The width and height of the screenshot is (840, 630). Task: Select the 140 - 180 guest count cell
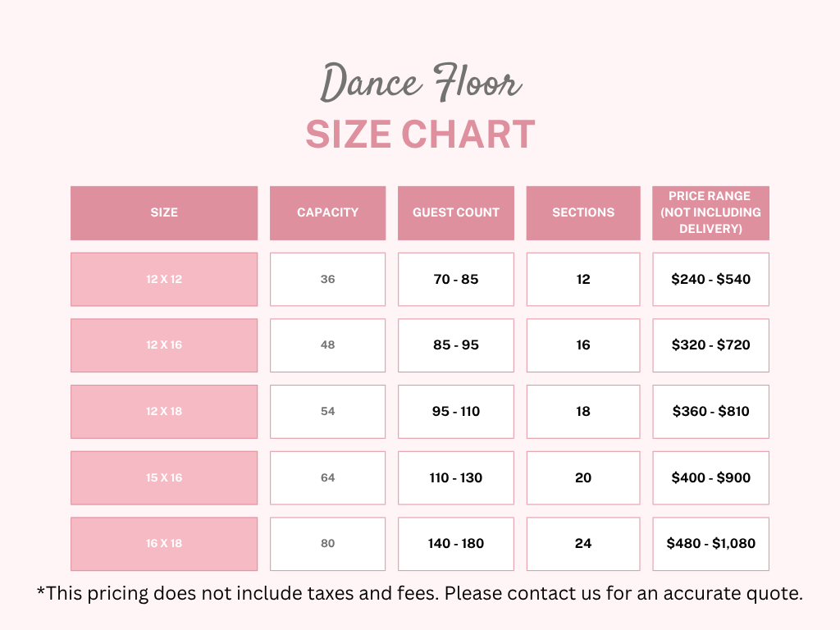click(456, 543)
